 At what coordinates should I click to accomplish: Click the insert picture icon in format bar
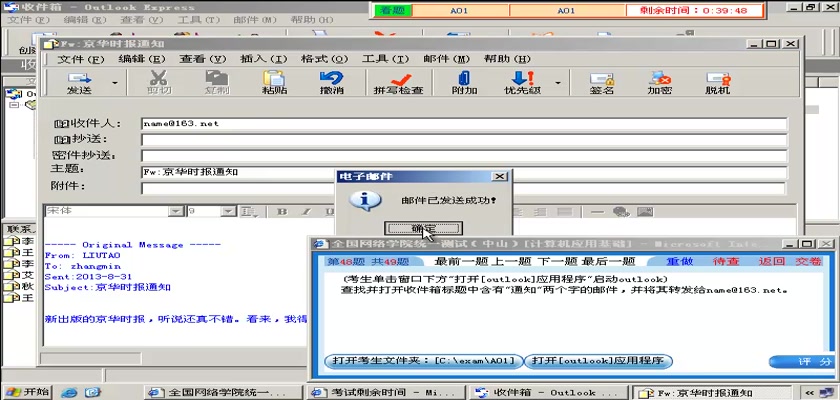coord(645,212)
